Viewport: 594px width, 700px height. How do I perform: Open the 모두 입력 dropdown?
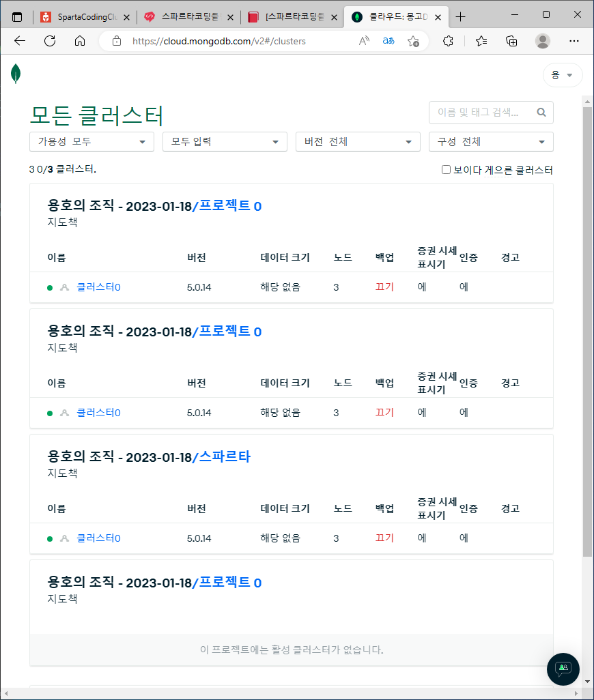(225, 142)
